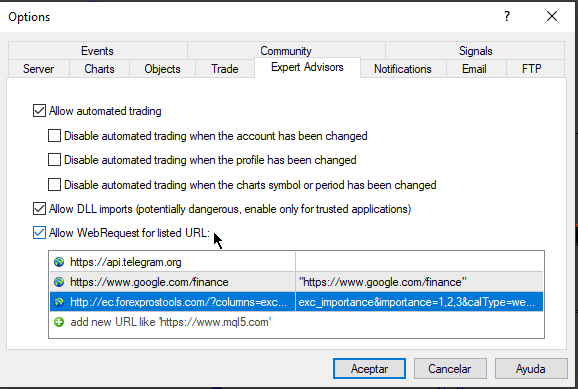Go to the Signals tab
The image size is (578, 389).
click(x=475, y=51)
